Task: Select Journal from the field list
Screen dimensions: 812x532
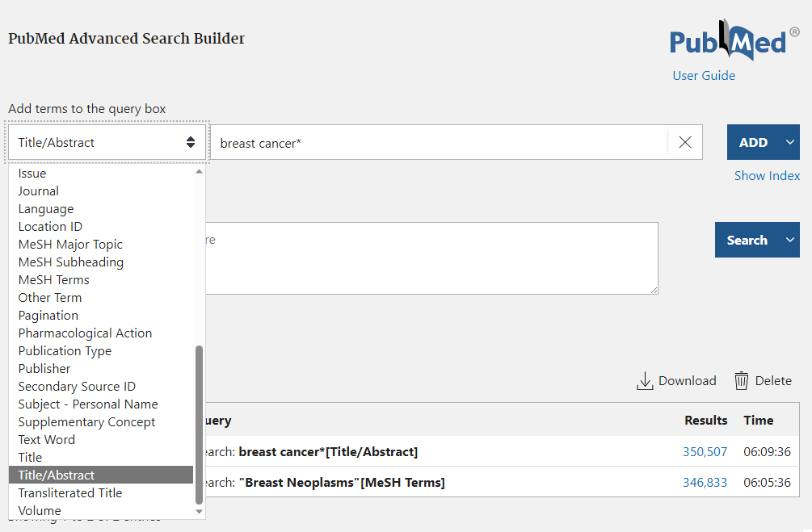Action: 101,191
